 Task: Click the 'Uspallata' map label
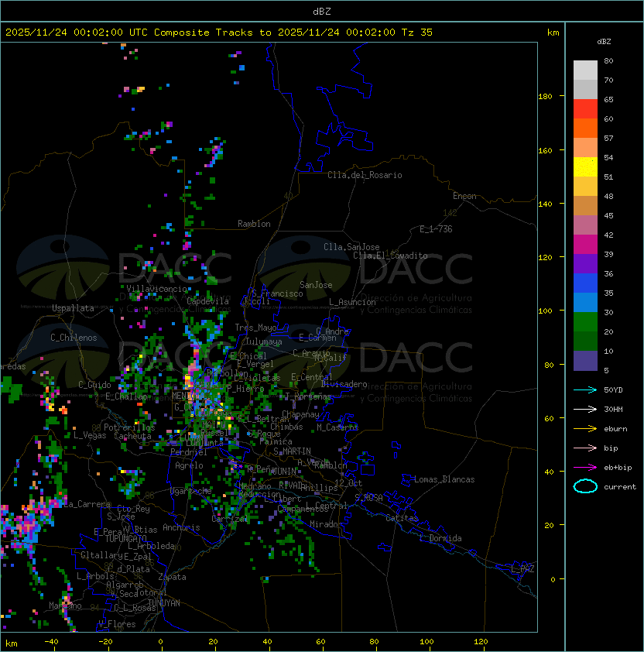[x=73, y=308]
